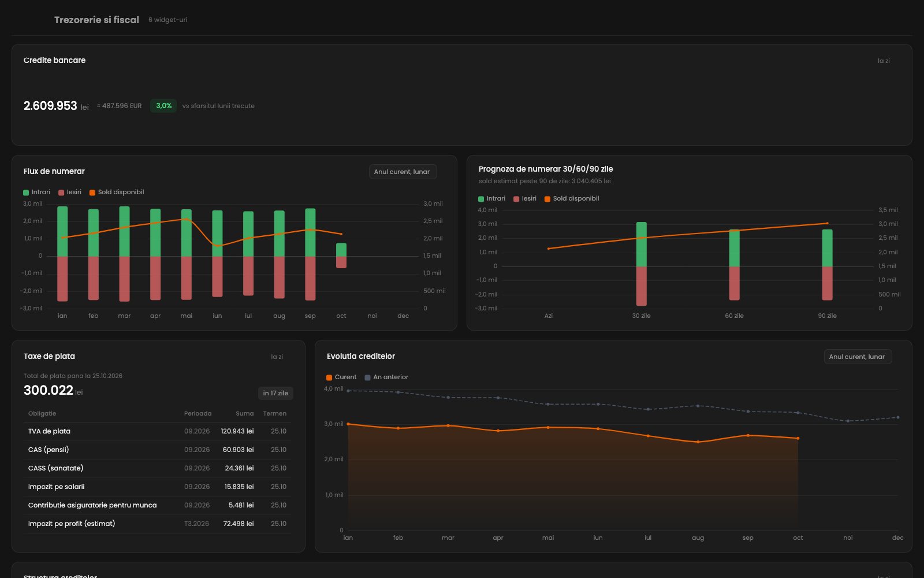Select the 'TVA de plata' obligation name

pyautogui.click(x=49, y=431)
